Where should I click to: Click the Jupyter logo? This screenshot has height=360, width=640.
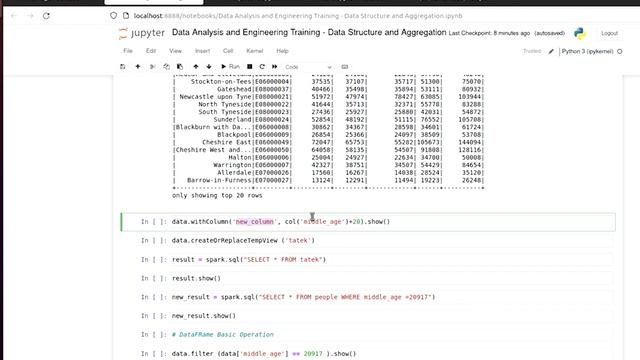pyautogui.click(x=141, y=33)
